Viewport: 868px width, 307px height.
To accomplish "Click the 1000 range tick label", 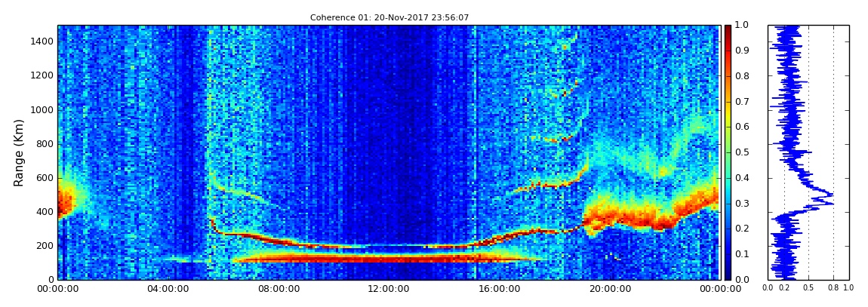I will tap(42, 109).
